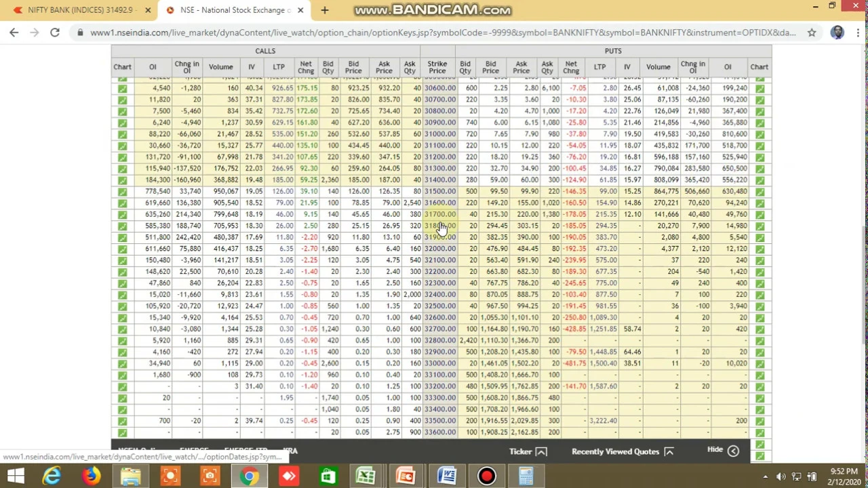Click puts volume value 864,775
Screen dimensions: 868x488
(x=666, y=192)
